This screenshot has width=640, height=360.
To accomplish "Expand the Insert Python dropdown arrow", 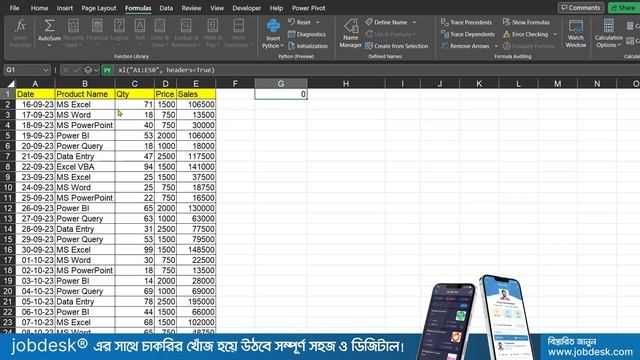I will [x=282, y=46].
